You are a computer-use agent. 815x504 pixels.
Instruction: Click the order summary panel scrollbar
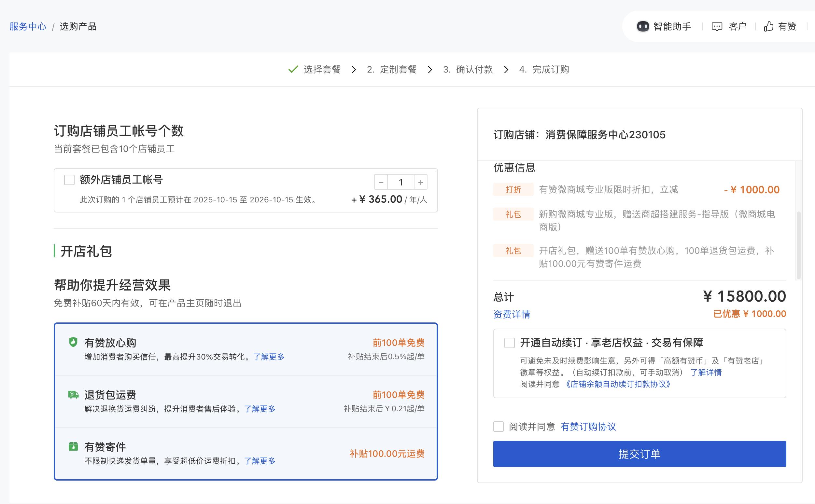798,245
